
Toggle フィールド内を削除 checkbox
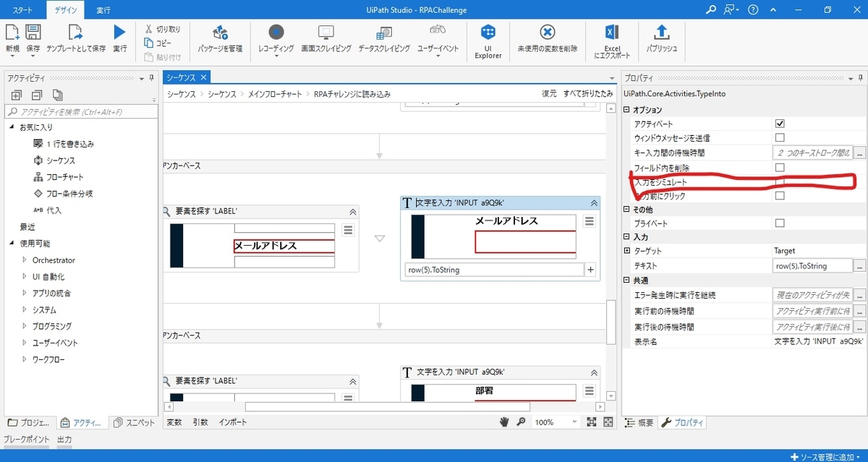click(779, 168)
